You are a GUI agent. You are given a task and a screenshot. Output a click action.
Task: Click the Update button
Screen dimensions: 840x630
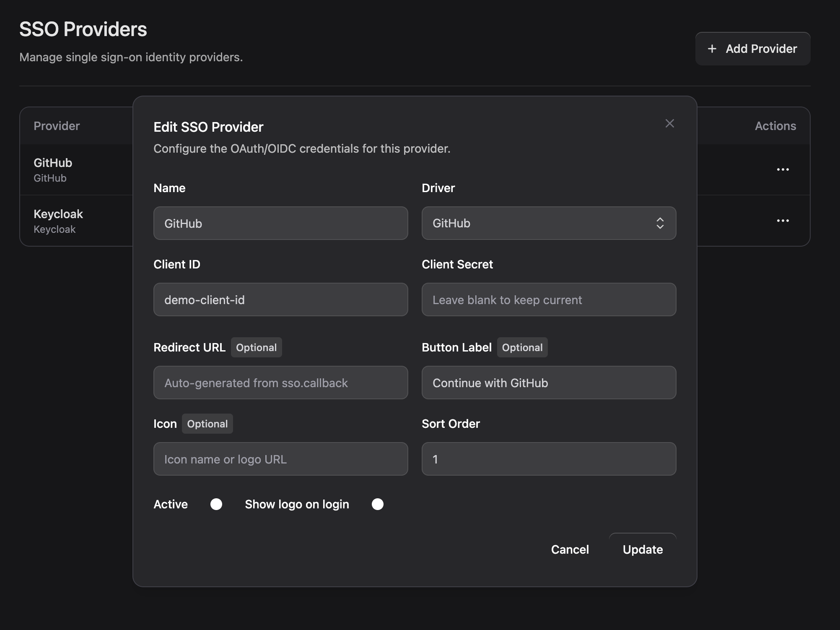pos(643,549)
